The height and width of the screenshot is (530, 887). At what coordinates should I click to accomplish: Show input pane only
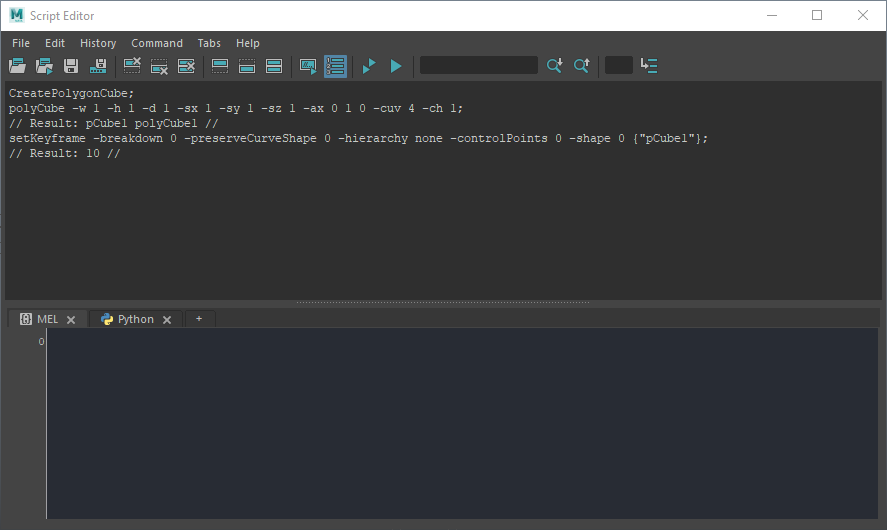point(247,66)
